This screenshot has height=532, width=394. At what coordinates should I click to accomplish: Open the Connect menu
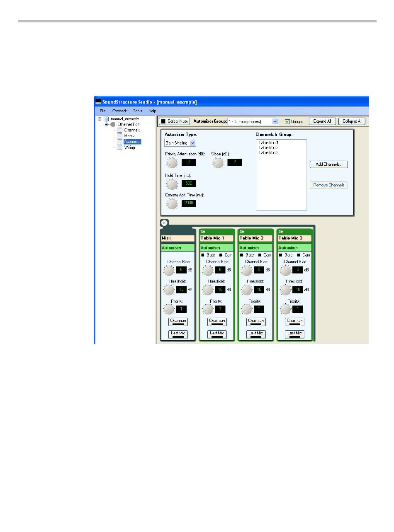(x=119, y=111)
